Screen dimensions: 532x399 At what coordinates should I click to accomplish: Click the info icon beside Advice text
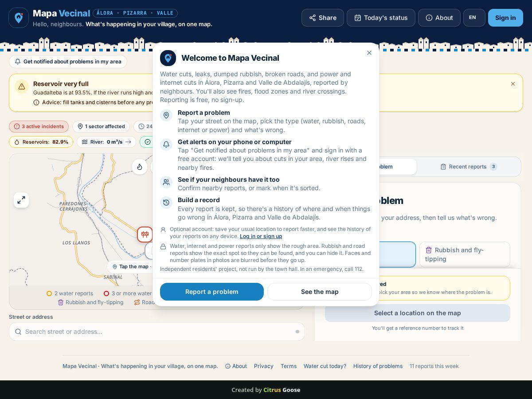click(36, 102)
